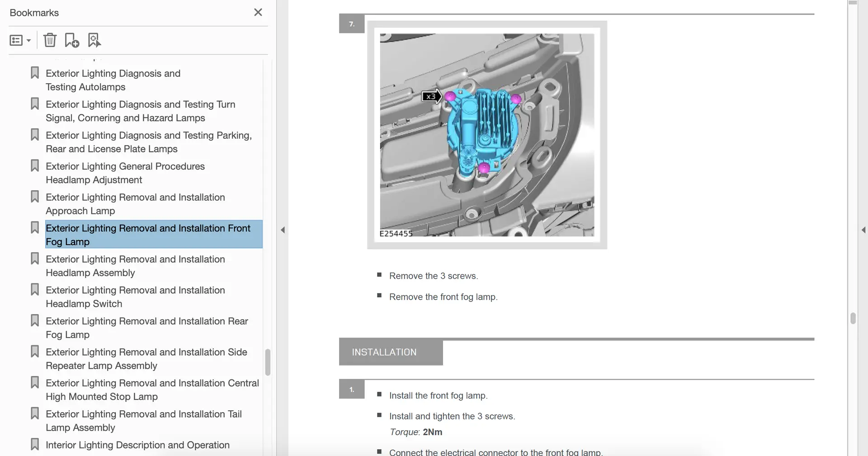Click bookmark icon beside Headlamp Switch entry
Image resolution: width=868 pixels, height=456 pixels.
pos(35,290)
